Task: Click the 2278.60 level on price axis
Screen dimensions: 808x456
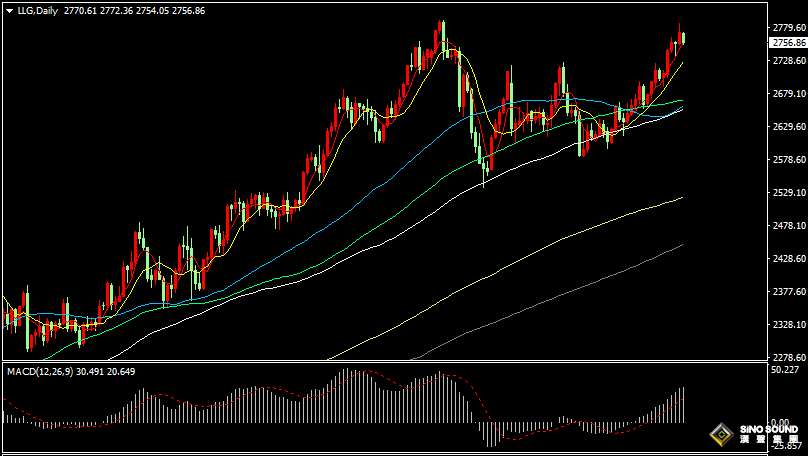Action: click(x=789, y=358)
